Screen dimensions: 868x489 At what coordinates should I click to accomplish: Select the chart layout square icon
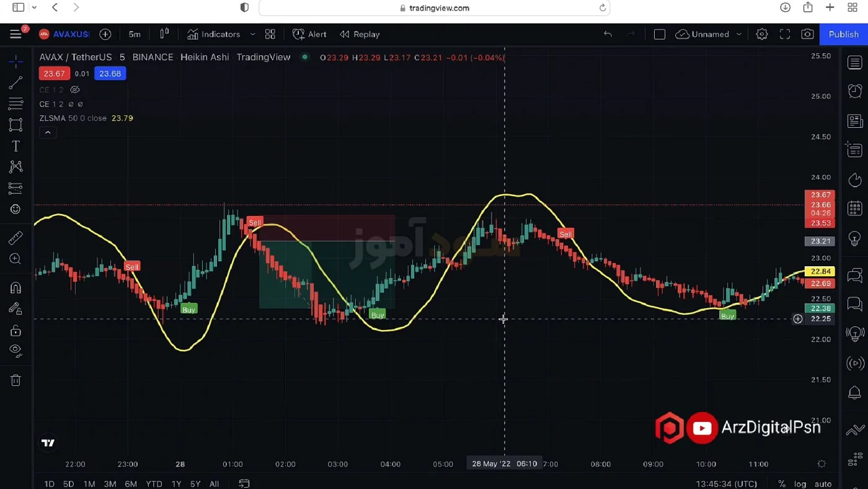(x=660, y=34)
